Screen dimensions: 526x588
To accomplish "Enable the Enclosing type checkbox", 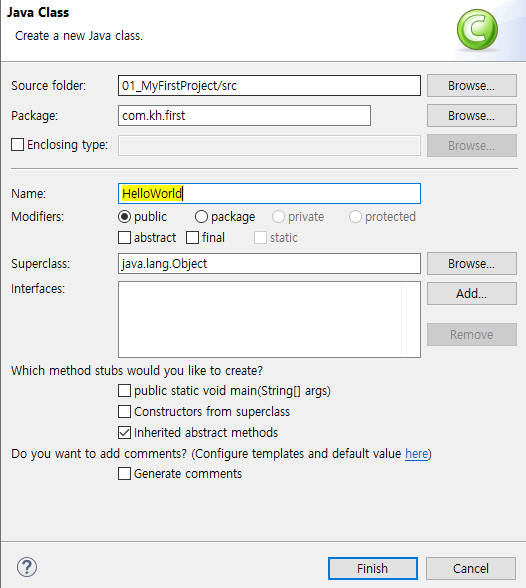I will click(18, 144).
